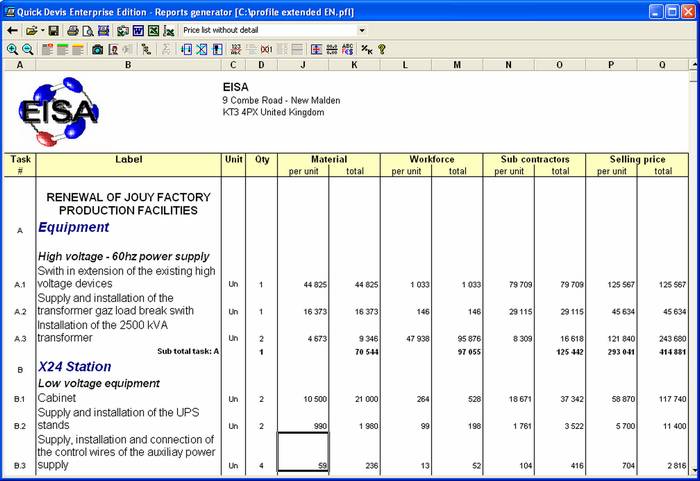Click the delete column crossed icon
700x481 pixels.
pos(202,50)
